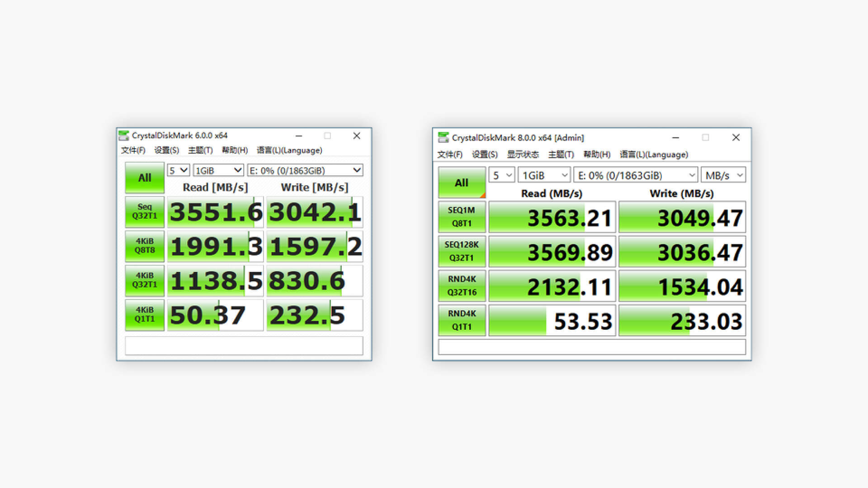This screenshot has height=488, width=868.
Task: Click 3563.21 sequential read result bar
Action: pyautogui.click(x=552, y=218)
